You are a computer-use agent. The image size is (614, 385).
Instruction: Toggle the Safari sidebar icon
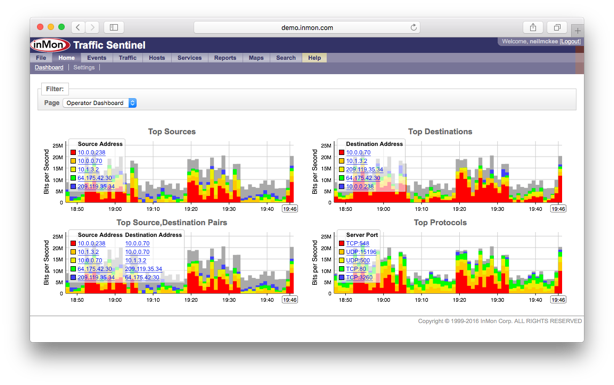point(114,27)
